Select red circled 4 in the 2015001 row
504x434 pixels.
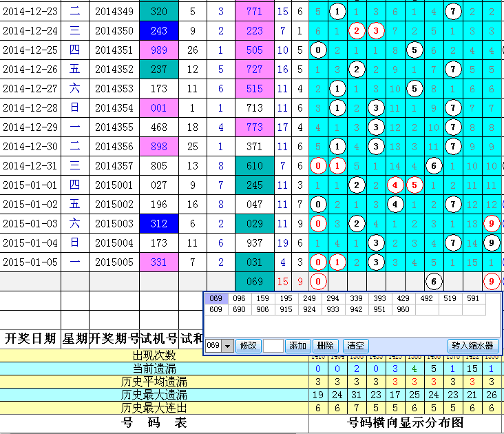[395, 185]
